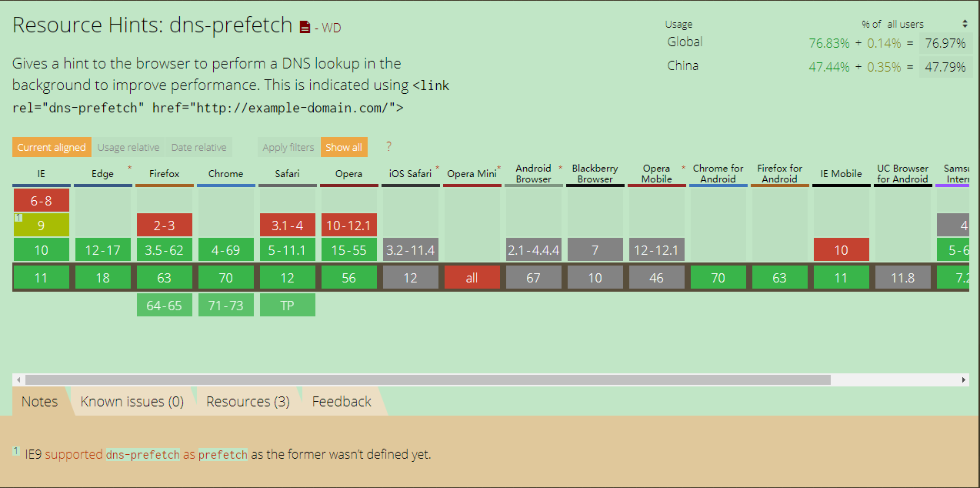Toggle the Current aligned filter
Viewport: 980px width, 488px height.
(51, 146)
